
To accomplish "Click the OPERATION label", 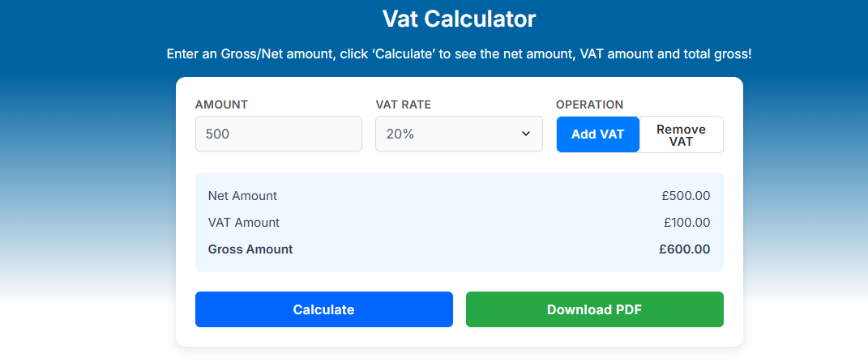I will coord(589,104).
